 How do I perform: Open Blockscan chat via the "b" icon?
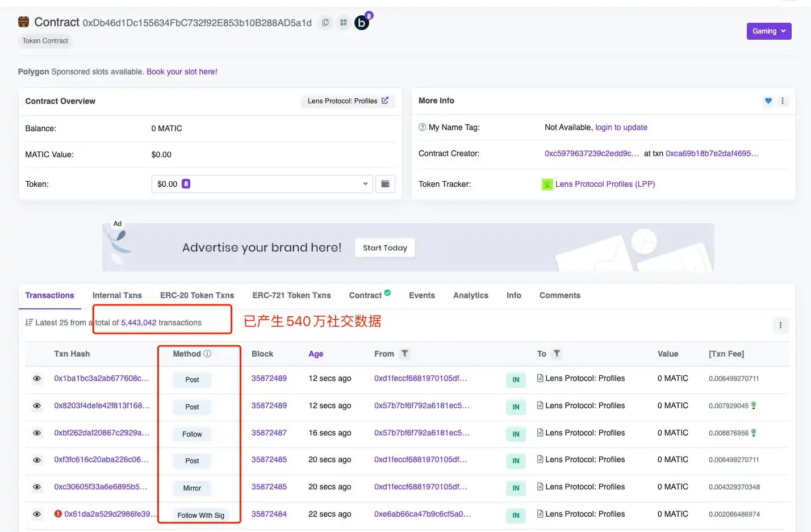click(x=362, y=23)
